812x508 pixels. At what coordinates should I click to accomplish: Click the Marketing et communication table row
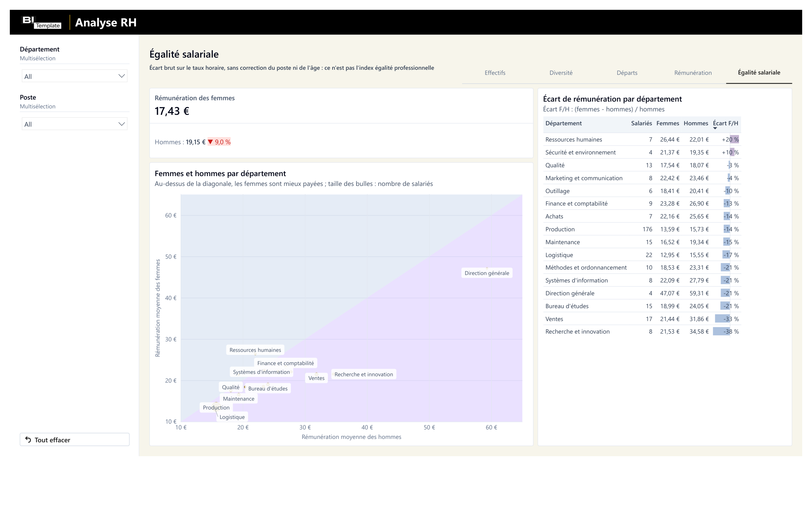click(642, 178)
